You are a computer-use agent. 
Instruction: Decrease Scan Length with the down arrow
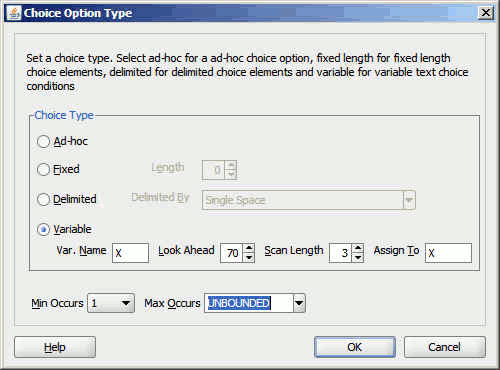click(x=358, y=258)
